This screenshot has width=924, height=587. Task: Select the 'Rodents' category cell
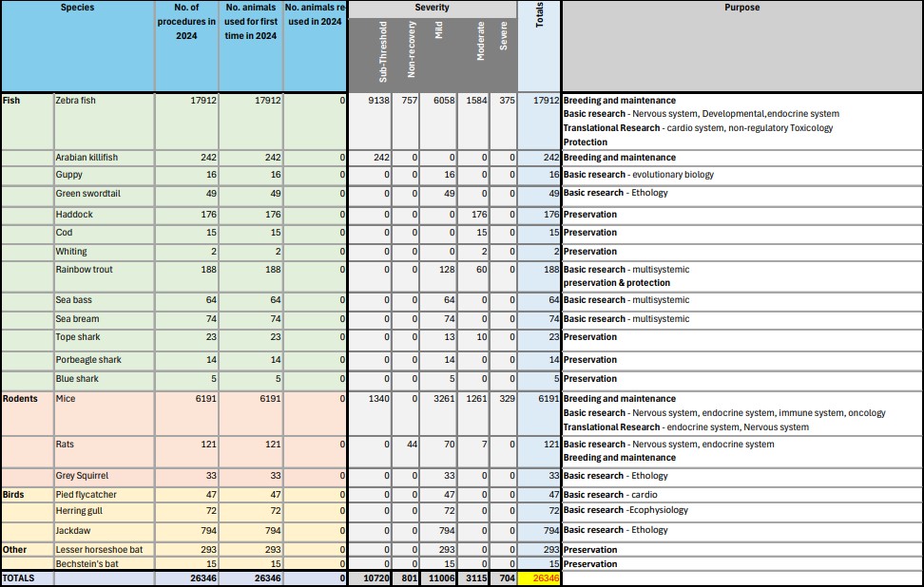pos(20,399)
